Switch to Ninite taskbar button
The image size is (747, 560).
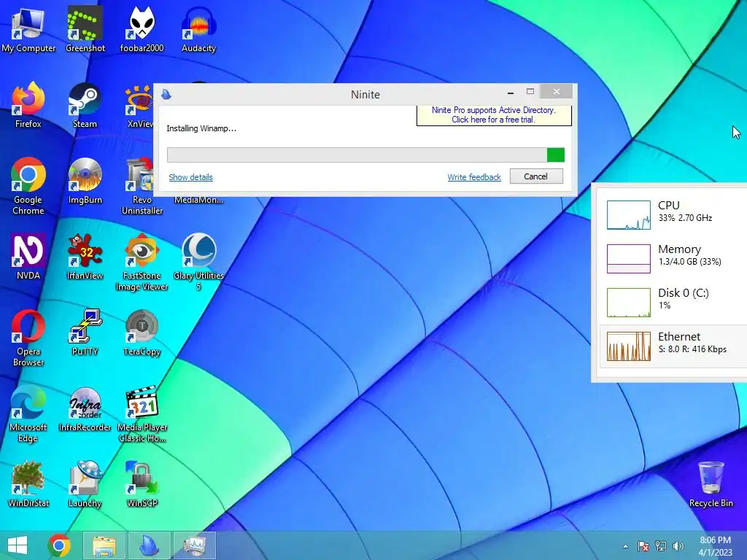(149, 545)
